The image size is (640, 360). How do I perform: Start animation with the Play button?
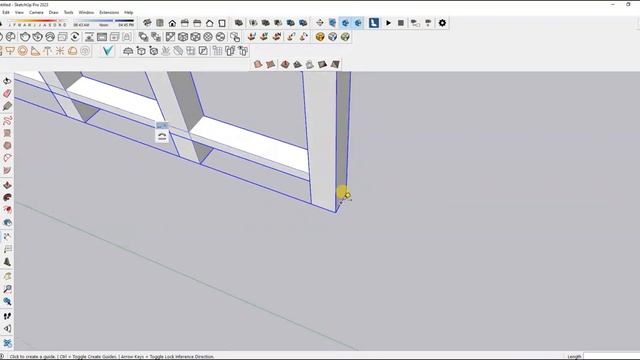pyautogui.click(x=388, y=23)
